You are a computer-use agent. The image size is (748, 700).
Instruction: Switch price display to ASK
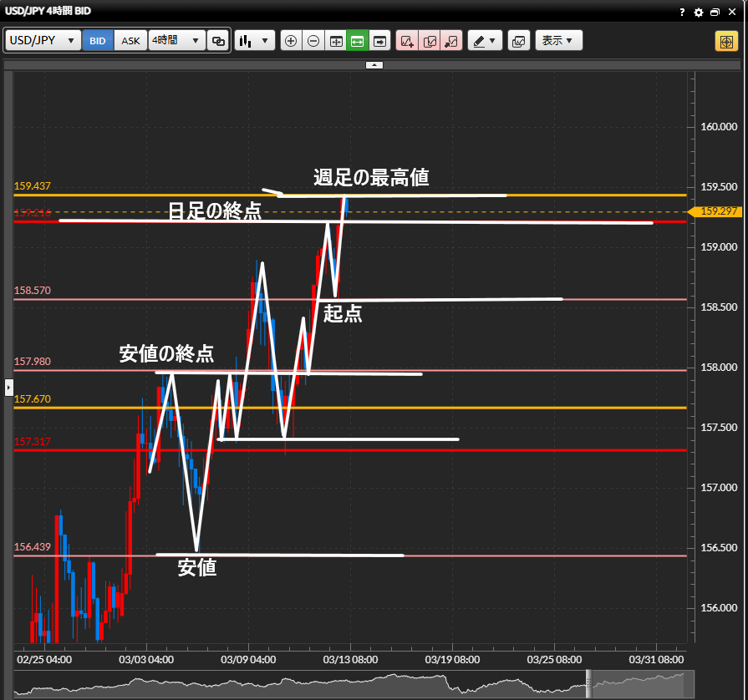130,40
